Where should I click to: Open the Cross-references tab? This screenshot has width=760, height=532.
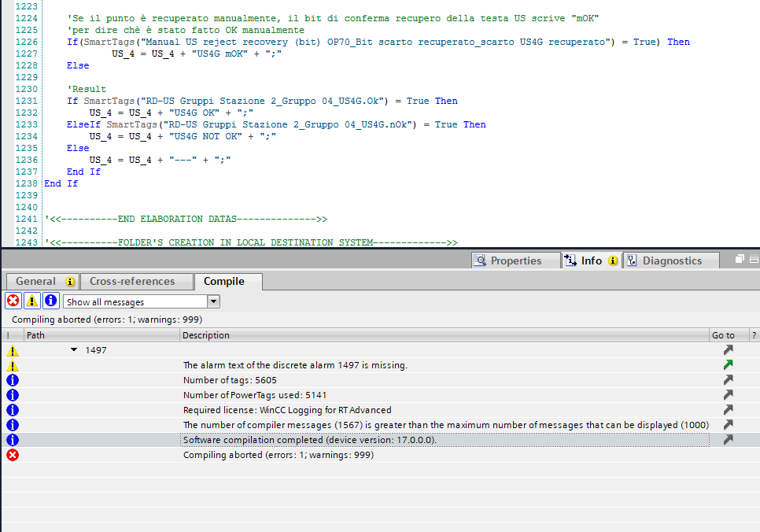click(132, 282)
